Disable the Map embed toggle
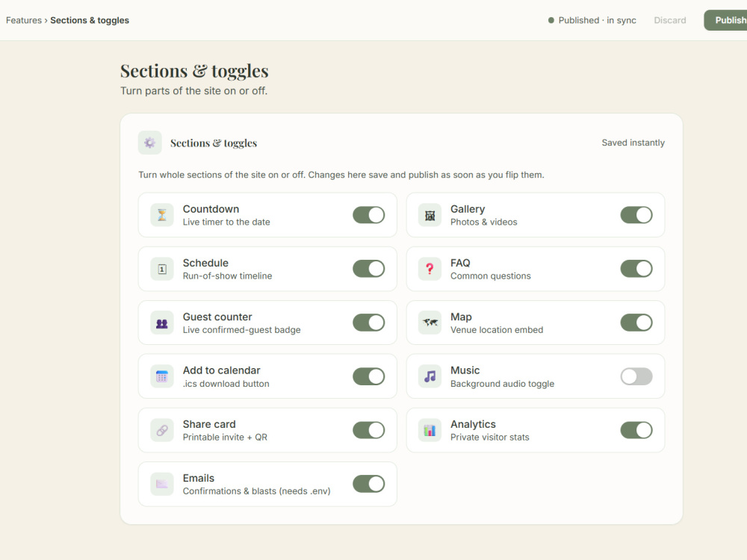747x560 pixels. [x=636, y=323]
